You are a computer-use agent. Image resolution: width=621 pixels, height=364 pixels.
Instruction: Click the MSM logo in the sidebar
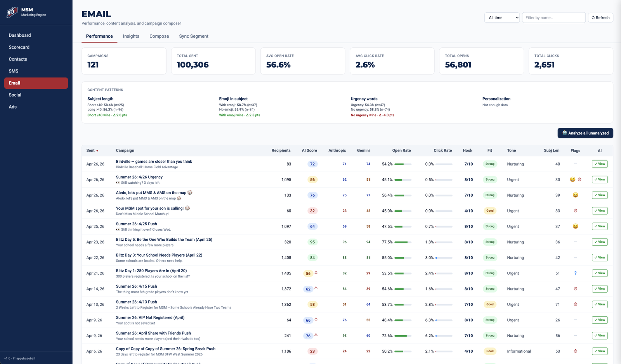11,11
